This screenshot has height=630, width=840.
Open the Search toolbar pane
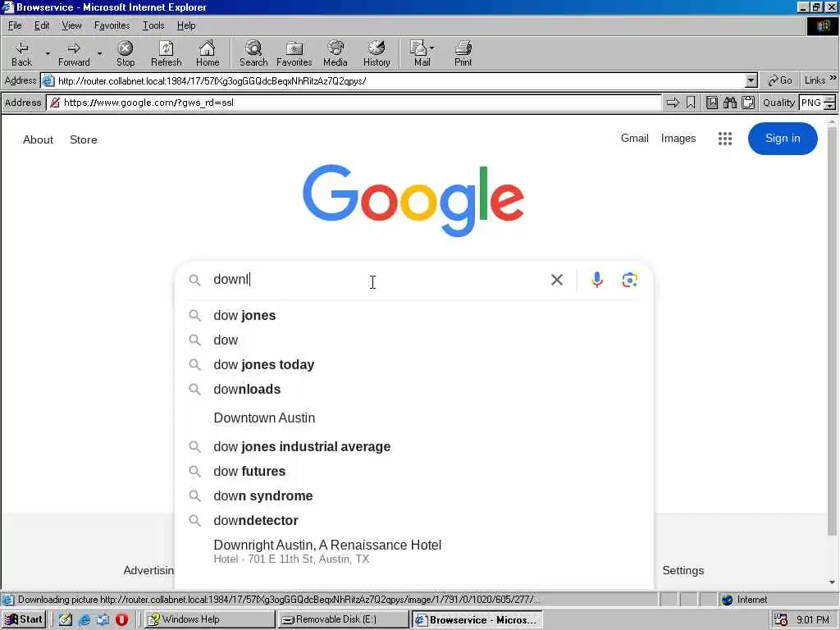point(253,54)
